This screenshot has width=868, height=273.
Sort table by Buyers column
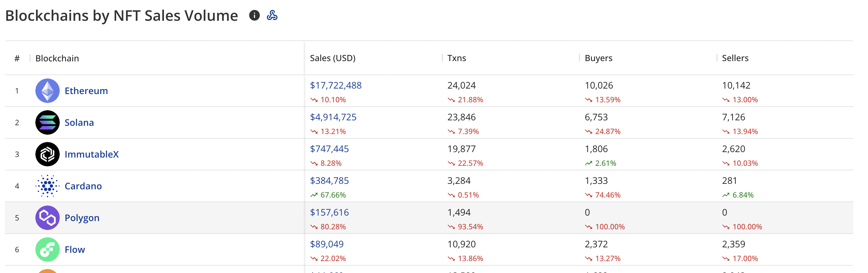pyautogui.click(x=599, y=58)
